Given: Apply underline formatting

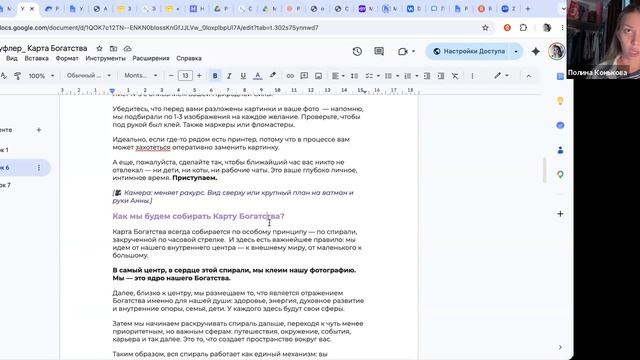Looking at the screenshot, I should click(243, 76).
